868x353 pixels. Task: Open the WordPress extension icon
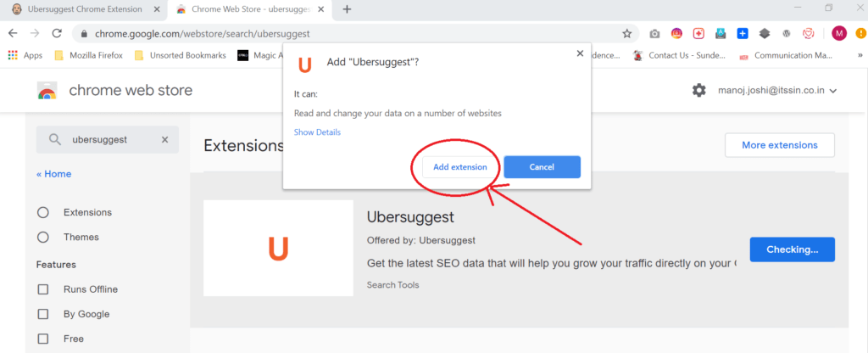(786, 34)
